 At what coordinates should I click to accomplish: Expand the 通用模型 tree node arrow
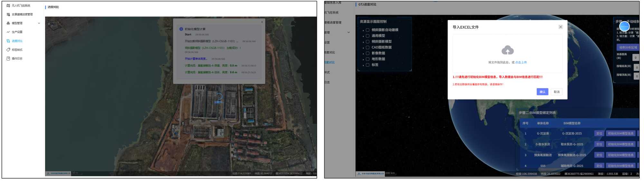pyautogui.click(x=363, y=36)
